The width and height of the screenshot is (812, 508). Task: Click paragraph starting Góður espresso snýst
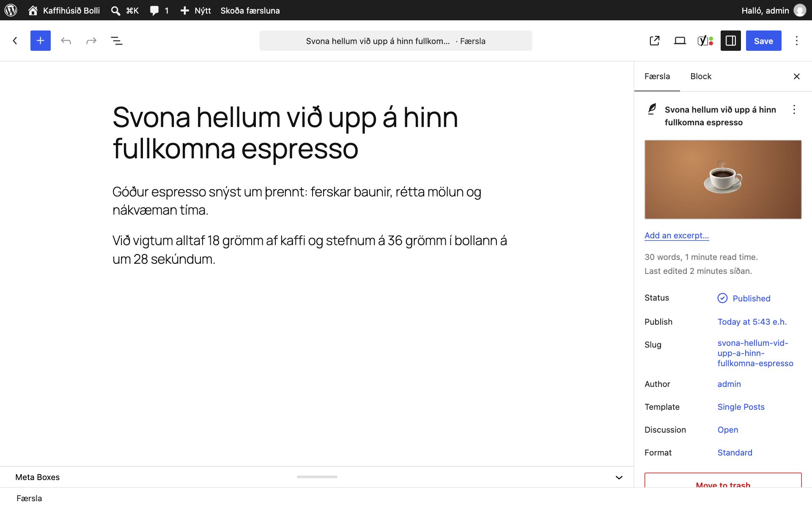click(x=297, y=201)
